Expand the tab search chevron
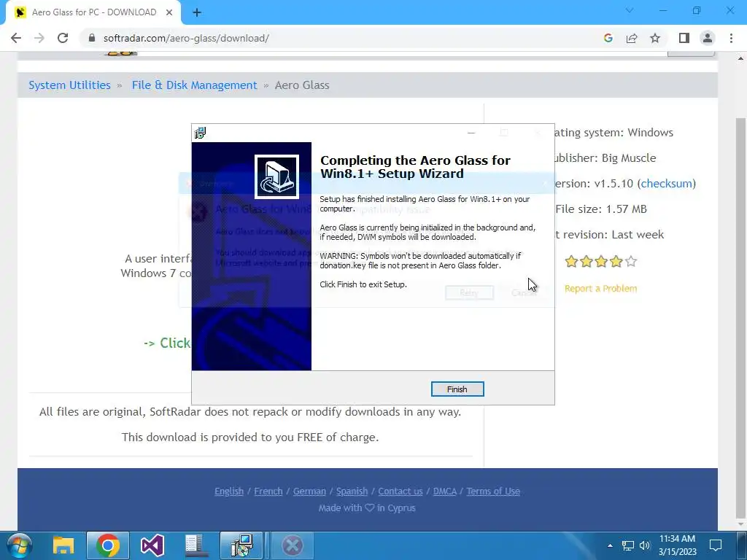 coord(630,10)
